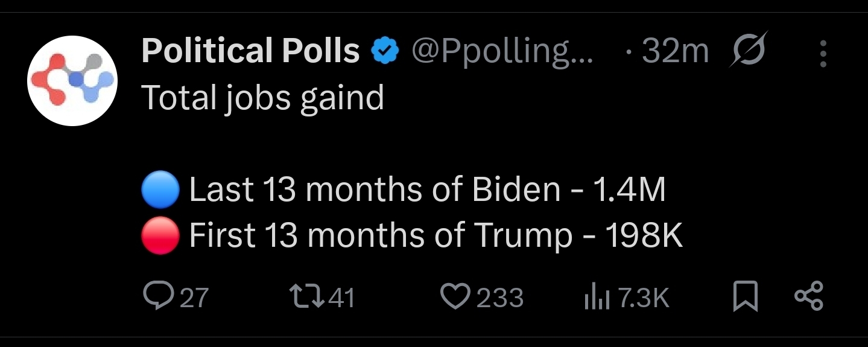This screenshot has height=347, width=868.
Task: Like the post with the heart icon
Action: (x=457, y=297)
